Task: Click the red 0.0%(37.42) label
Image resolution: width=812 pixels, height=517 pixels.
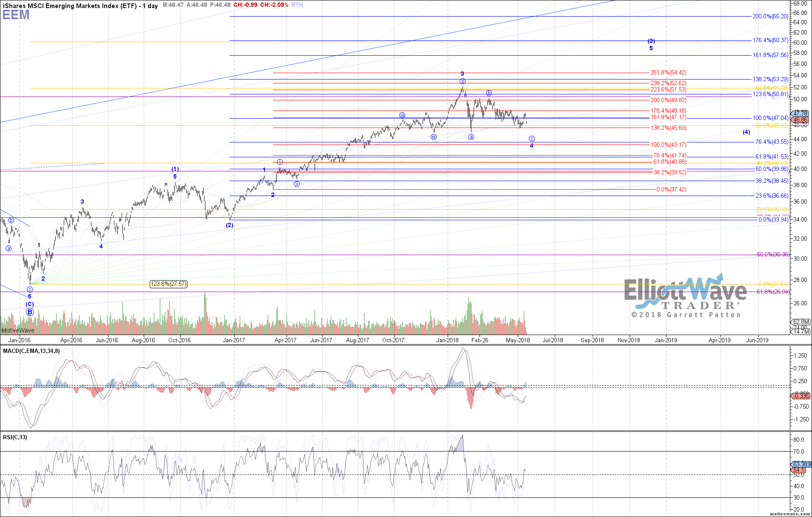Action: coord(671,190)
